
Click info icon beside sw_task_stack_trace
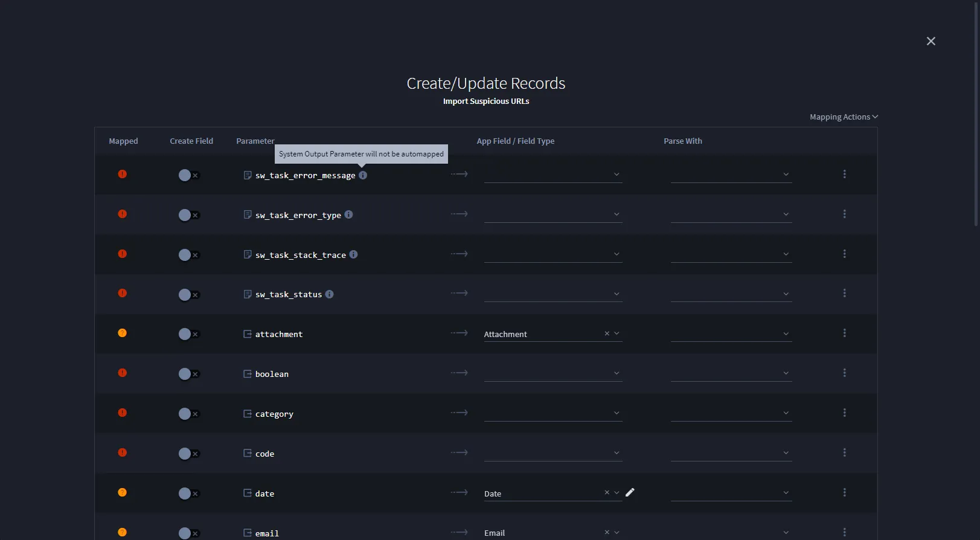[x=354, y=254]
